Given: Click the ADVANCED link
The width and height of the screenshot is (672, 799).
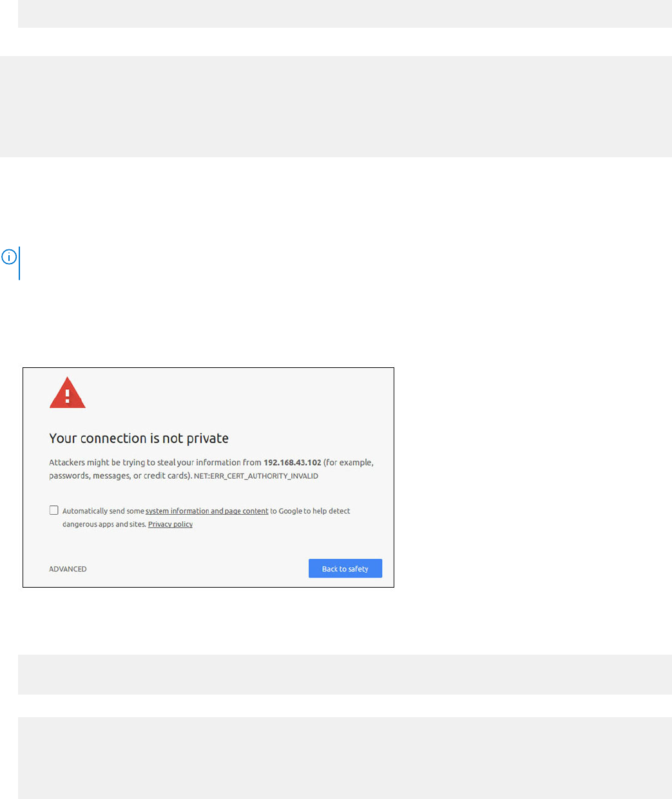Looking at the screenshot, I should (68, 569).
